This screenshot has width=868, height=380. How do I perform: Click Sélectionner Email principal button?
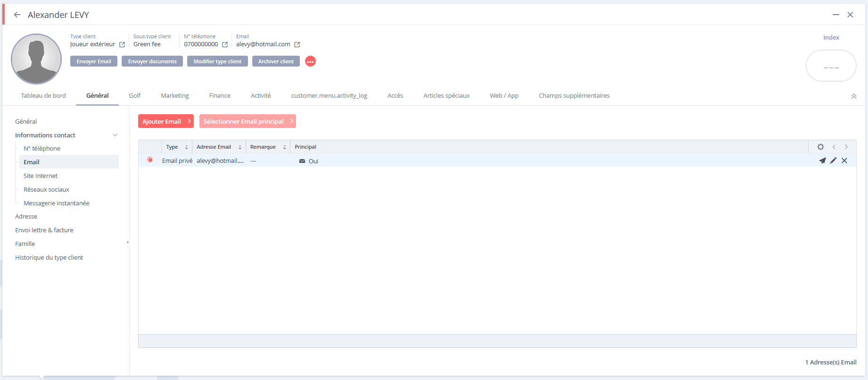pos(248,121)
